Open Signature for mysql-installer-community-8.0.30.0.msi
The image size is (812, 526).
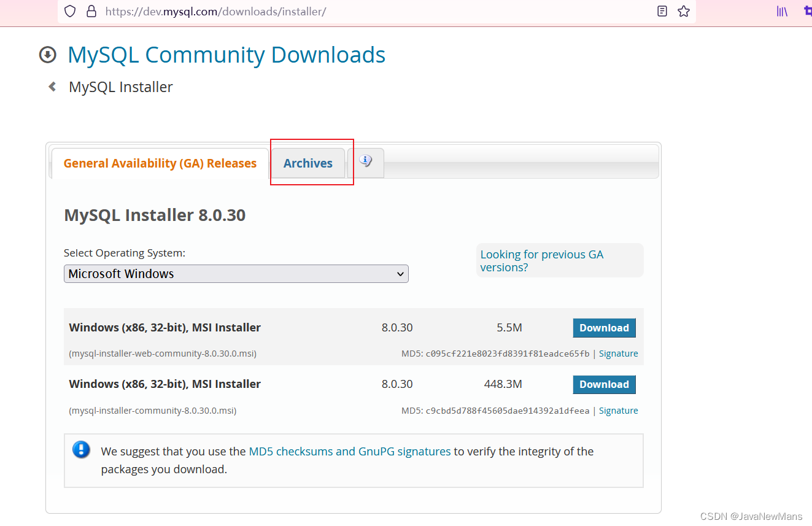(x=618, y=411)
